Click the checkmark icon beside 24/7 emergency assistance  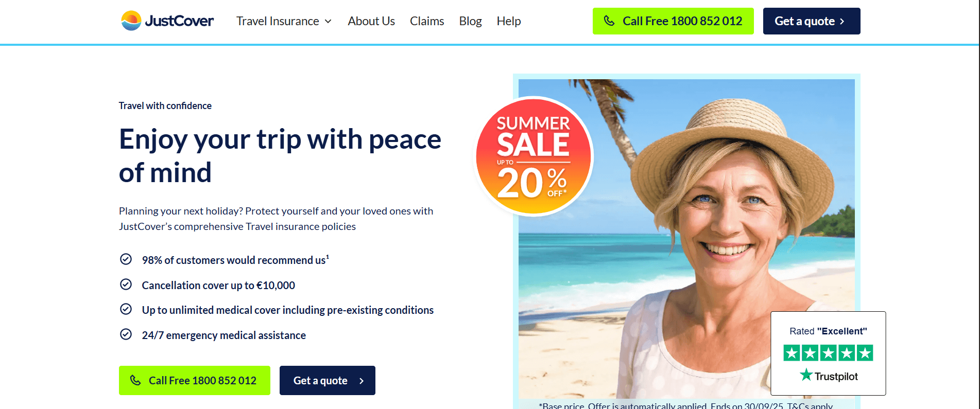pyautogui.click(x=126, y=334)
